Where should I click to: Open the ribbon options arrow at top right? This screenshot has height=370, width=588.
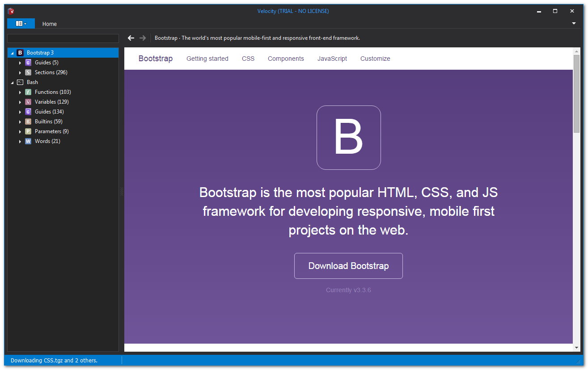[574, 23]
